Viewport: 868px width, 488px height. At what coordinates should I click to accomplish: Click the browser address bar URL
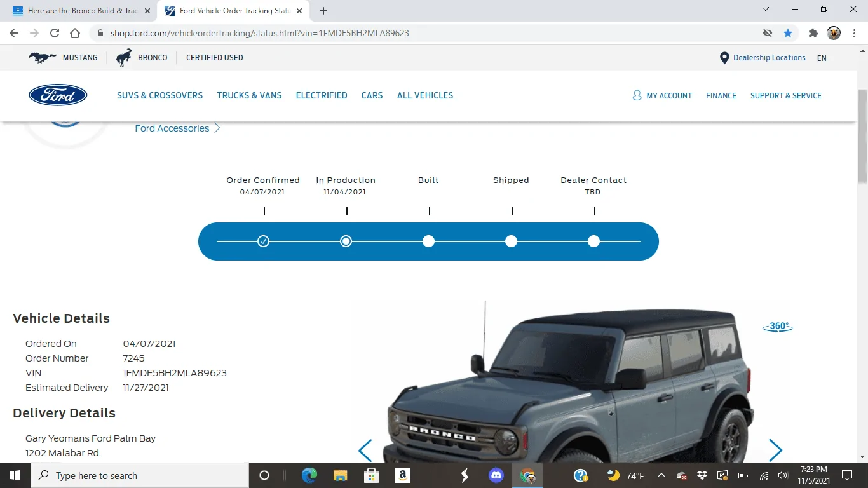pos(259,33)
